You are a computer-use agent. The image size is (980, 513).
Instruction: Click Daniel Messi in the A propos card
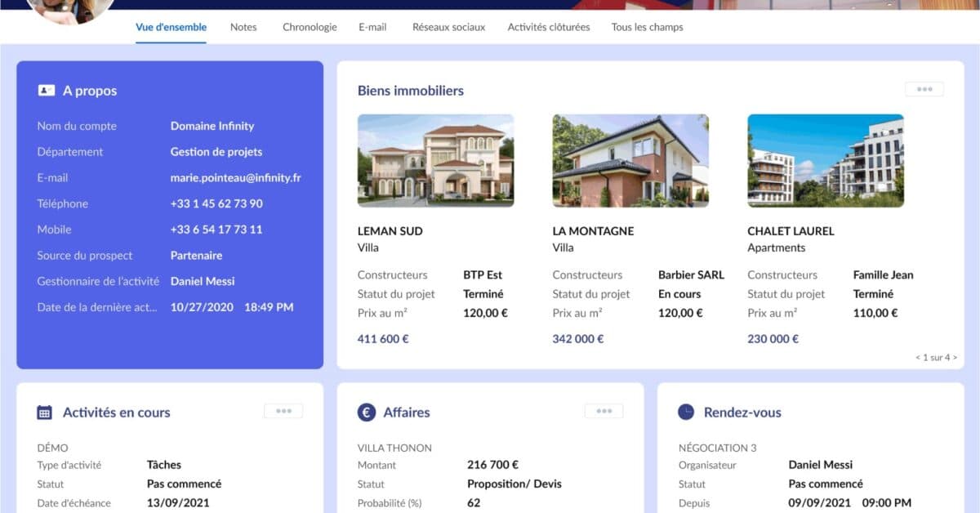[203, 281]
